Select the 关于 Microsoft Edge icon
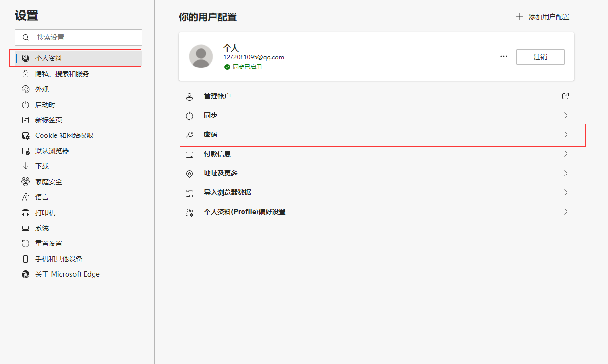This screenshot has height=364, width=608. click(x=25, y=274)
